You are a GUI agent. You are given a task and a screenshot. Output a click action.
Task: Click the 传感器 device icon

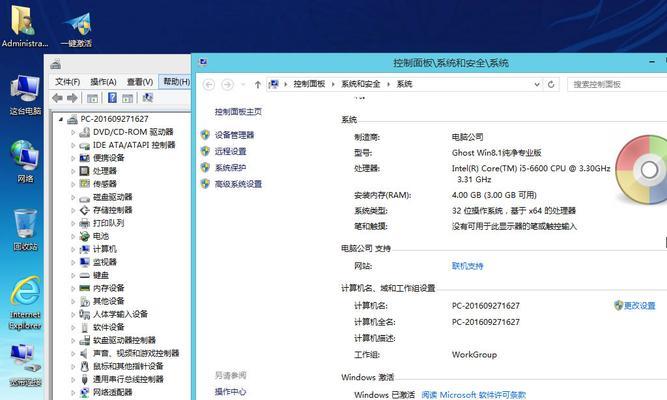85,184
